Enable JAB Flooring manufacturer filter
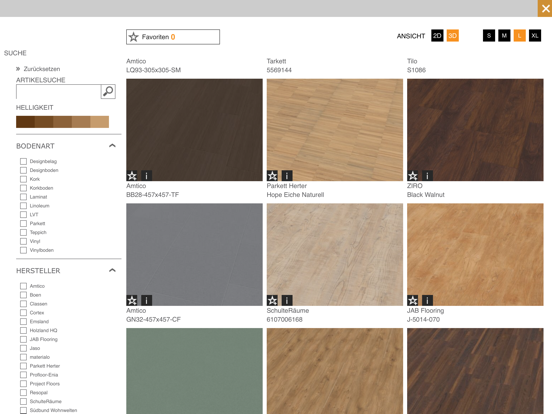This screenshot has height=414, width=552. tap(23, 339)
